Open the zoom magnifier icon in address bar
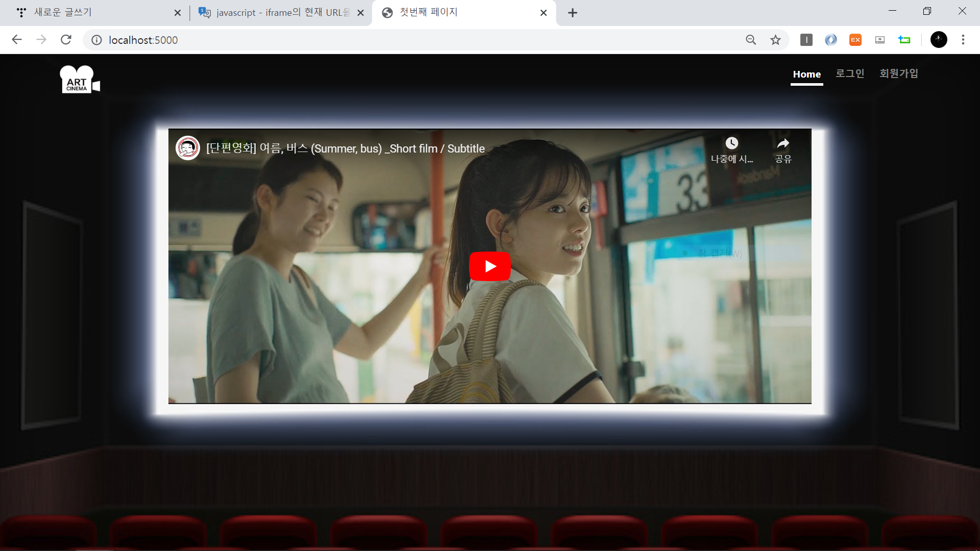This screenshot has width=980, height=551. coord(750,40)
